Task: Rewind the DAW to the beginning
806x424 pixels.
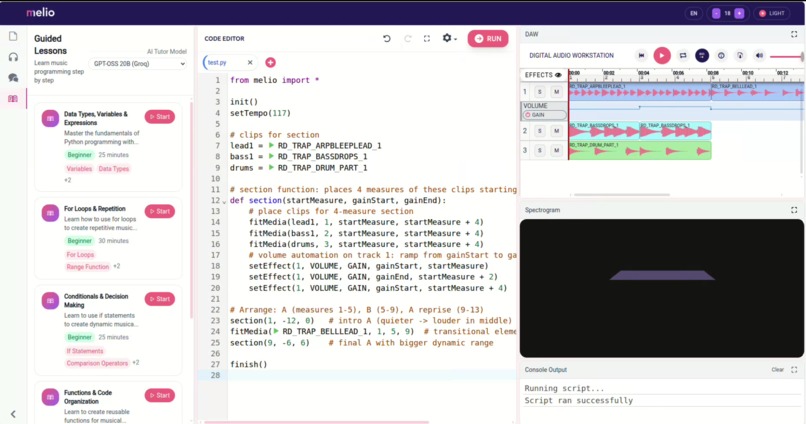Action: [642, 56]
